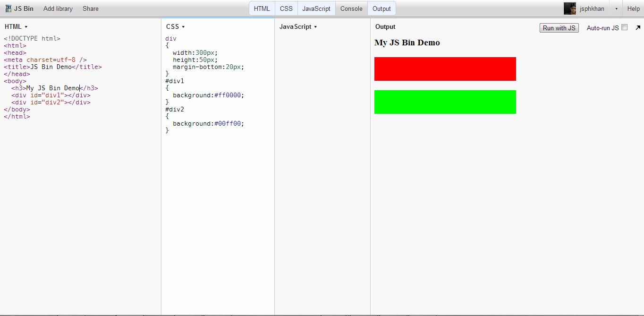Image resolution: width=644 pixels, height=316 pixels.
Task: Click the div id="div1" line in HTML editor
Action: [x=51, y=95]
